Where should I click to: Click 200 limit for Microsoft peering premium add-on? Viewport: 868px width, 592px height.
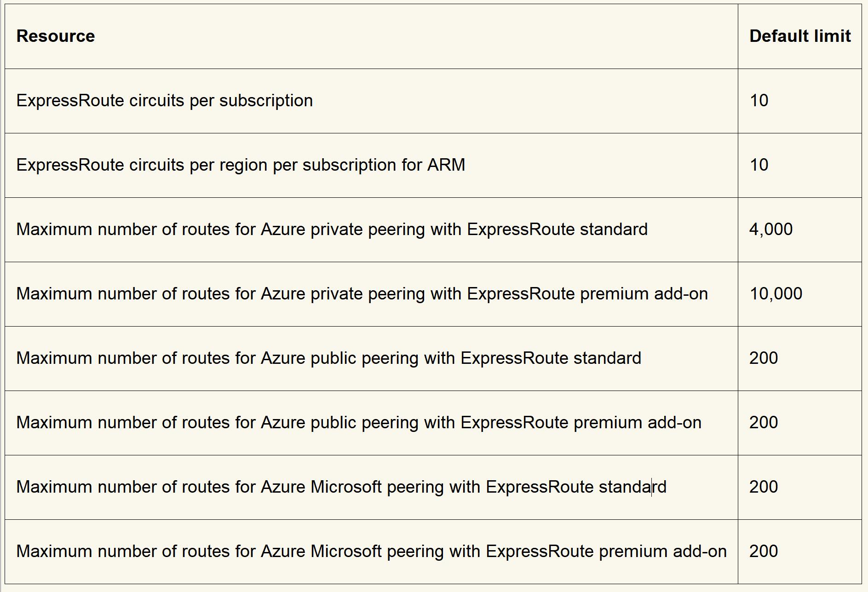(763, 552)
